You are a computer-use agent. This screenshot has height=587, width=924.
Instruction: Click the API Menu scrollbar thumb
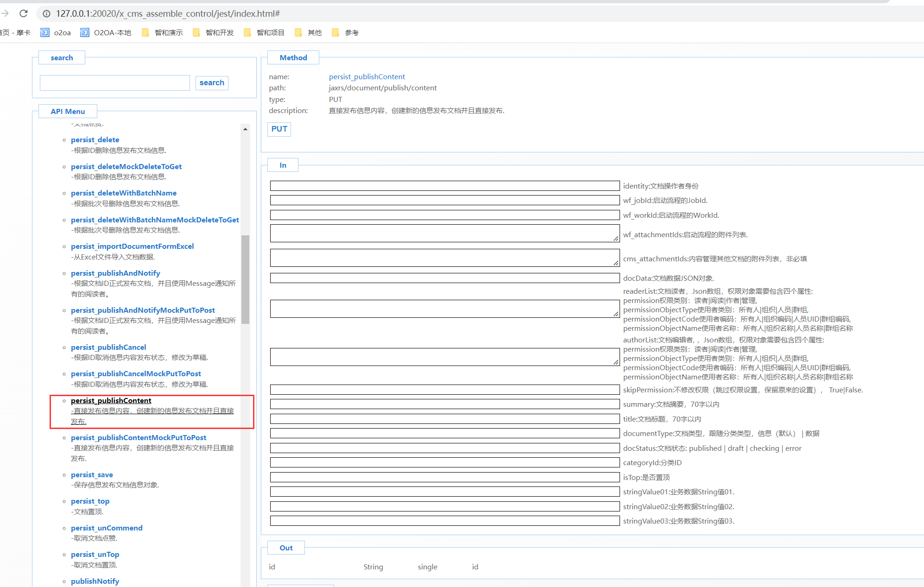click(245, 279)
